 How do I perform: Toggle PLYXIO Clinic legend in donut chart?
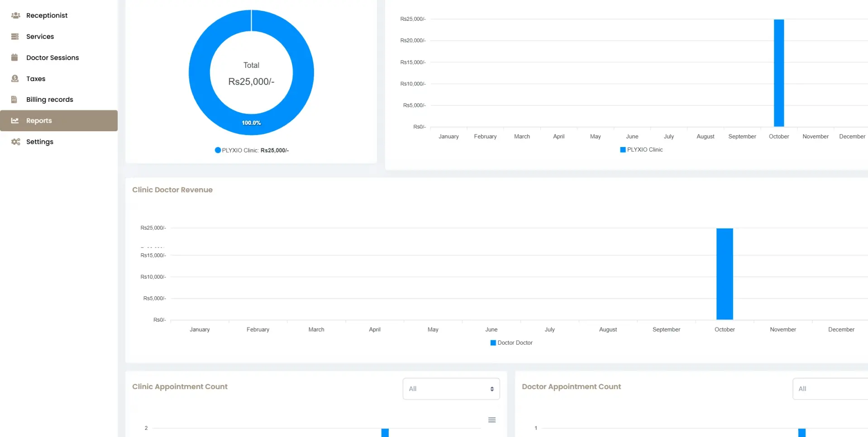251,150
